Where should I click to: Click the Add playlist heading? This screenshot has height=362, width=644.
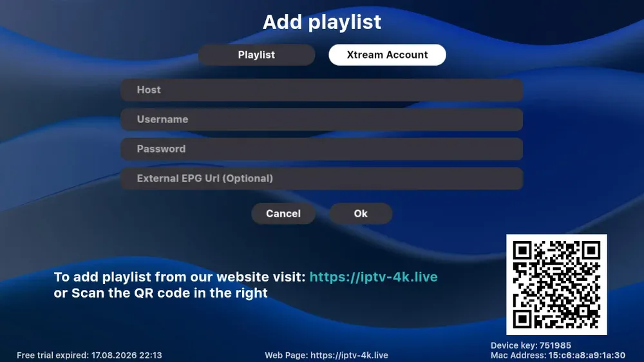point(322,22)
